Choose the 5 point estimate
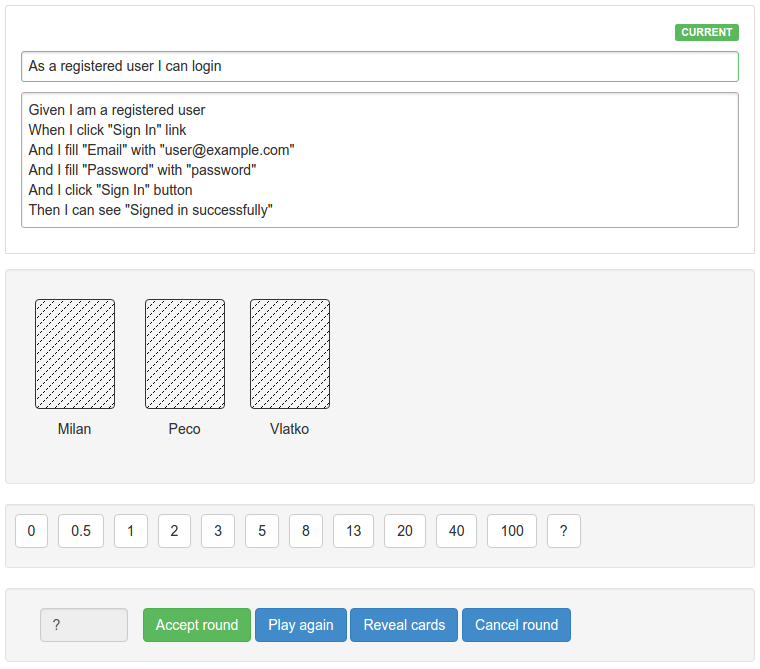Screen dimensions: 760x669 262,531
